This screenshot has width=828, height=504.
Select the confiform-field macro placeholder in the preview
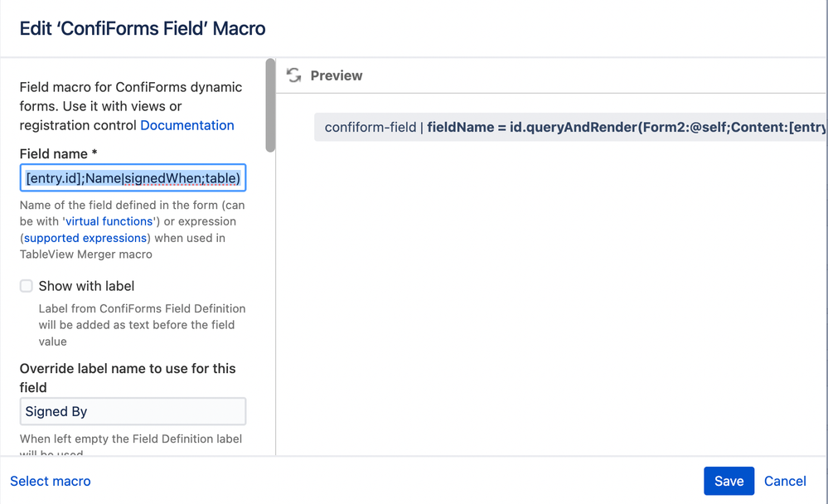pyautogui.click(x=569, y=128)
